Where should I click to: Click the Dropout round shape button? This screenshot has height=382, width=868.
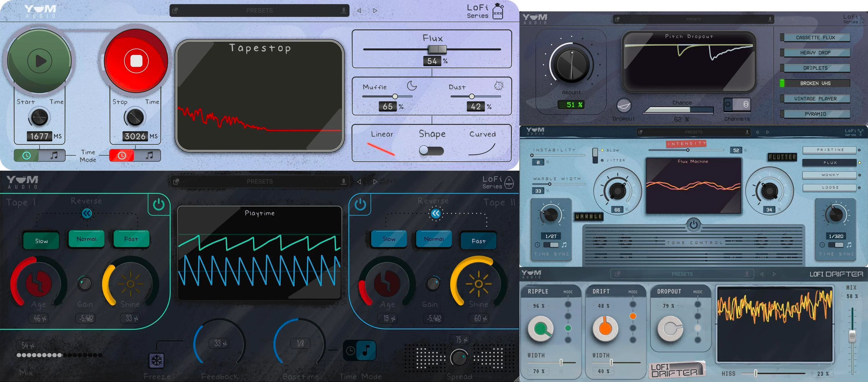point(624,106)
